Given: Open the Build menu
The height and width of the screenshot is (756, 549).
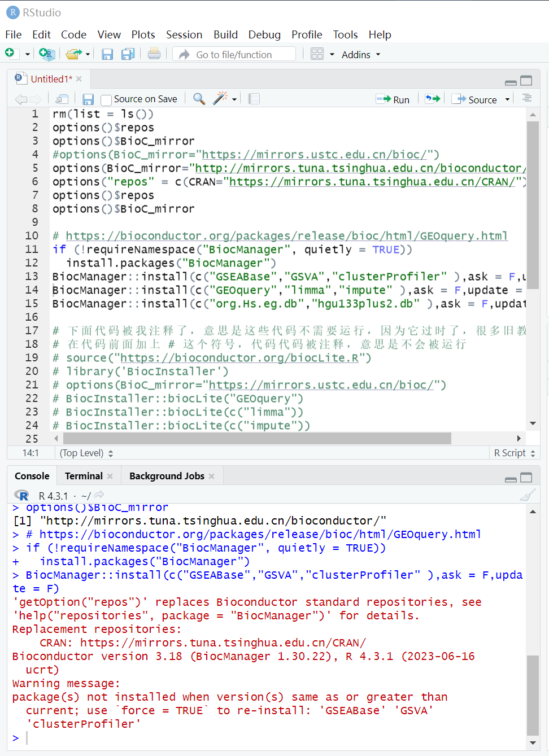Looking at the screenshot, I should (x=225, y=34).
